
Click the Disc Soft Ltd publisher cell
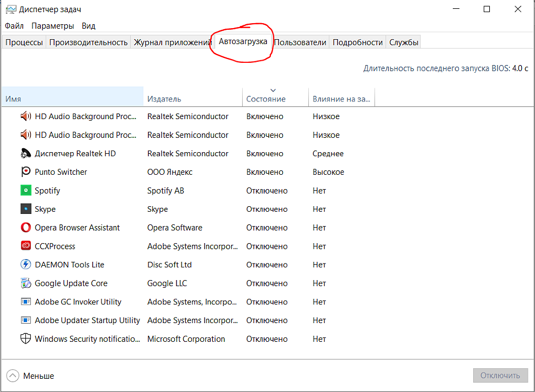[169, 265]
